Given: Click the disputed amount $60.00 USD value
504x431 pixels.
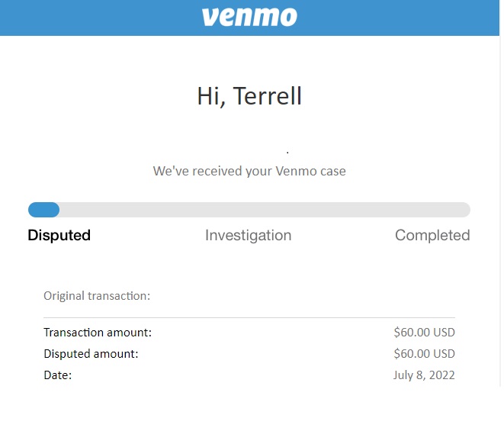Looking at the screenshot, I should pos(424,354).
